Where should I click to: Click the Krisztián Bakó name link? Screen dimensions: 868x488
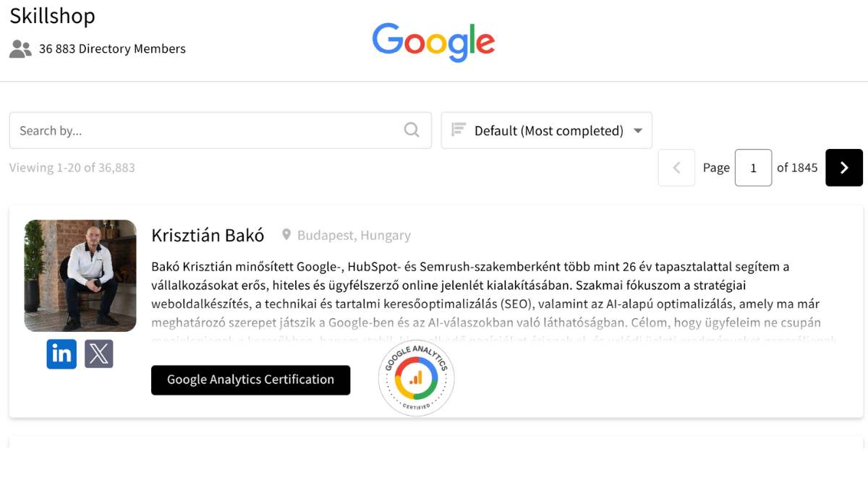point(208,234)
